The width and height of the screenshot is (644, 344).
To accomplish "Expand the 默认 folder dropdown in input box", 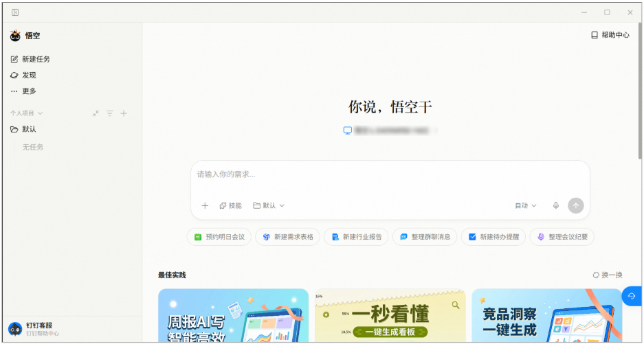I will point(269,206).
